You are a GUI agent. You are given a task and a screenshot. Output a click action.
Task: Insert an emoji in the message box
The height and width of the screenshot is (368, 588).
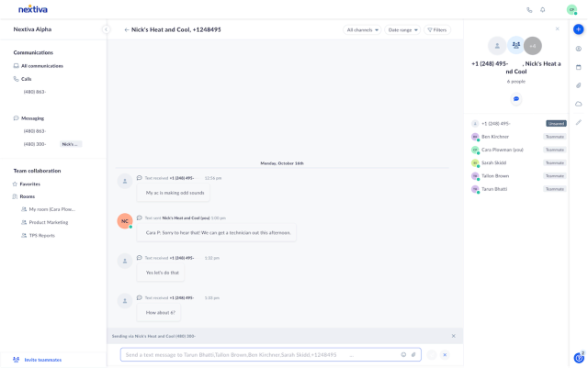click(x=403, y=354)
